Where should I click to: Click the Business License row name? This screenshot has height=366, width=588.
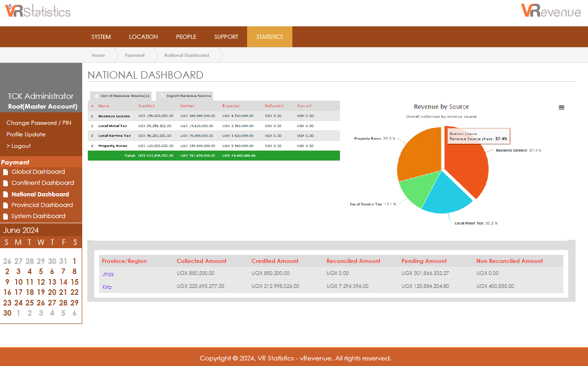(114, 116)
